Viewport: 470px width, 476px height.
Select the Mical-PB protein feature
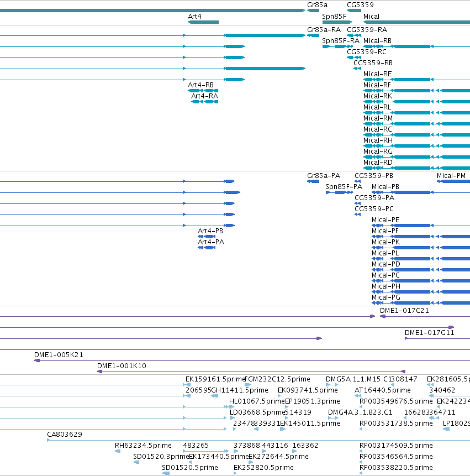tap(421, 192)
